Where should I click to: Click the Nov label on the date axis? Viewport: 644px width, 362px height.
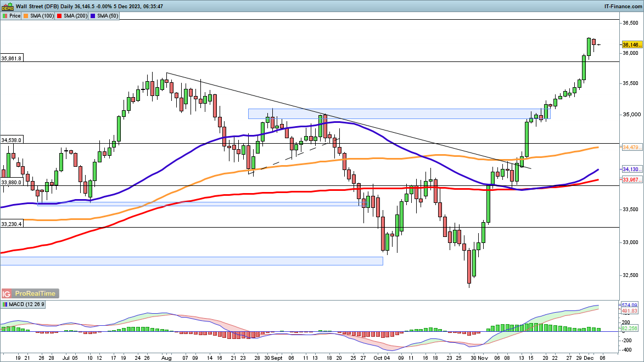(x=483, y=358)
